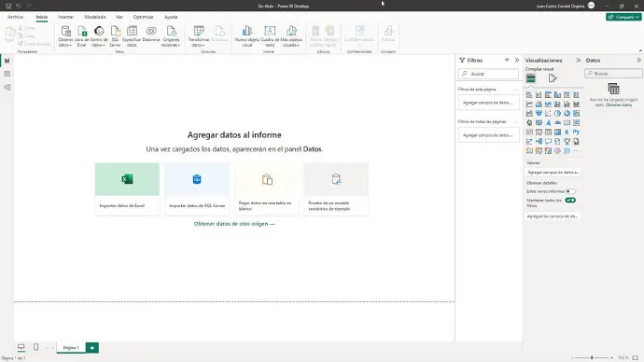Image resolution: width=644 pixels, height=362 pixels.
Task: Click the fit to page icon
Action: click(x=635, y=358)
